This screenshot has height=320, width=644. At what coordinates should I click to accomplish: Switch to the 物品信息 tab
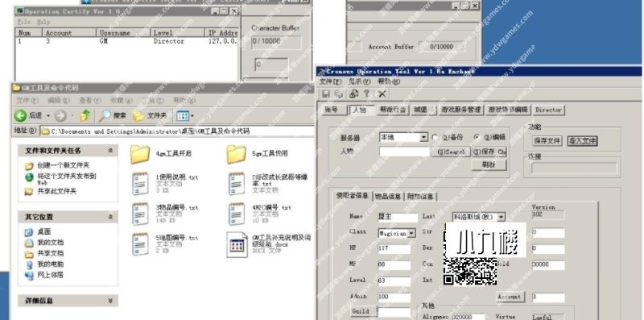coord(388,197)
